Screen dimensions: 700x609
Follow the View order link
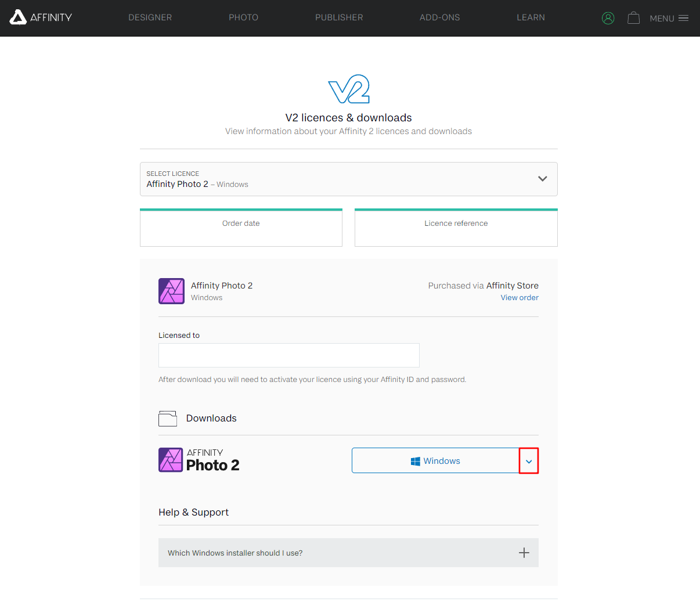[519, 297]
